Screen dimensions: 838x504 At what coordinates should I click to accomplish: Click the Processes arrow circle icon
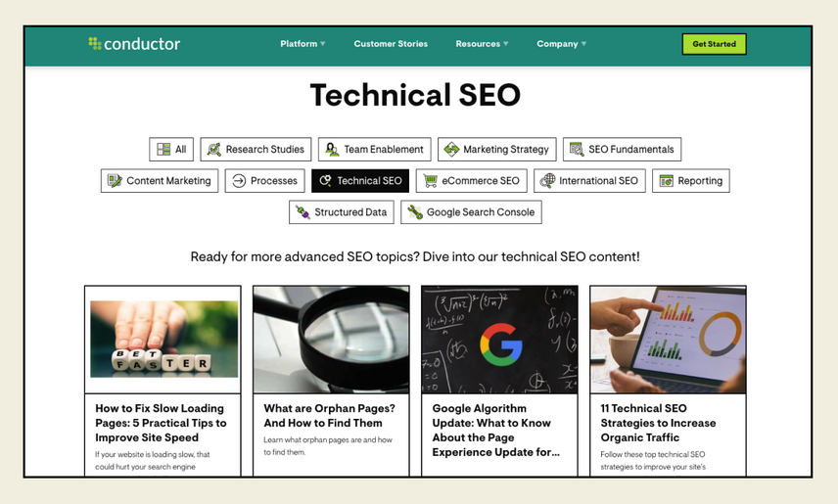(239, 181)
